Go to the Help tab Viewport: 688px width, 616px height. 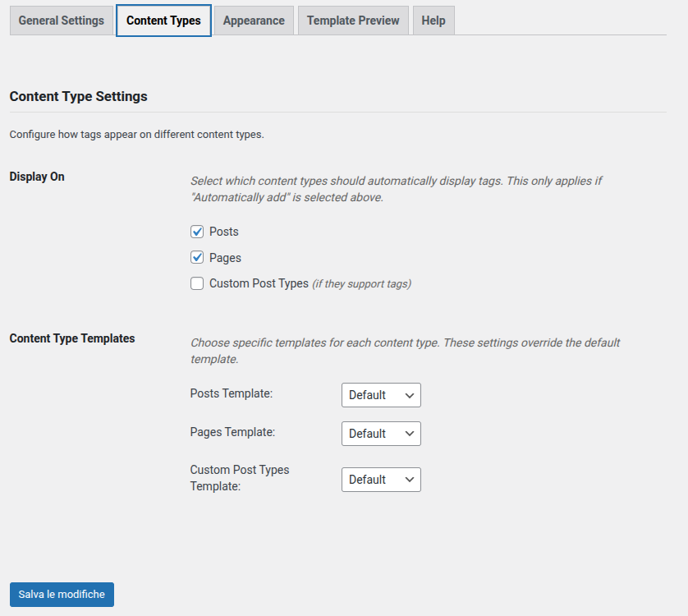tap(433, 21)
